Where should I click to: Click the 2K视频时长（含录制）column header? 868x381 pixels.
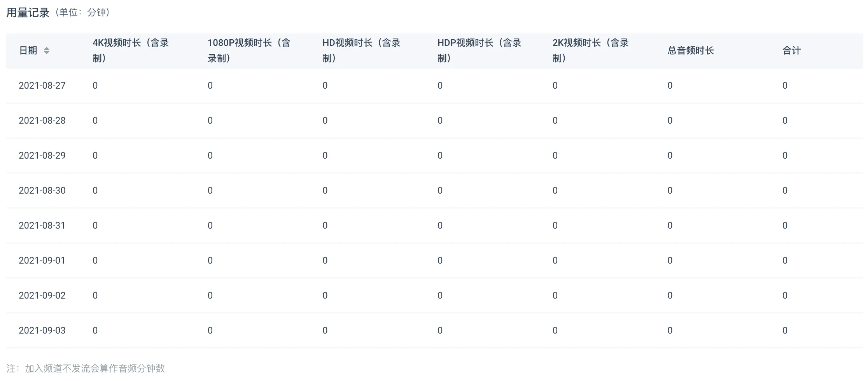point(590,51)
